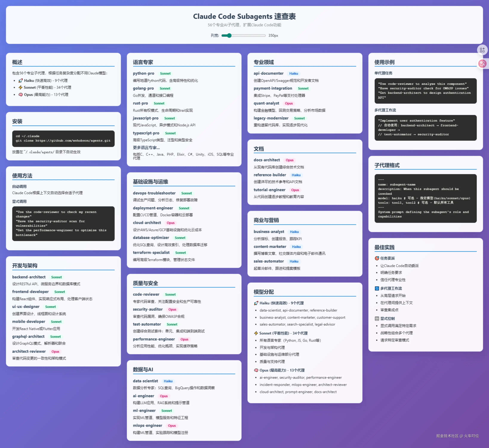Click the Haiku badge next to api-documenter
This screenshot has height=448, width=489.
click(x=293, y=73)
